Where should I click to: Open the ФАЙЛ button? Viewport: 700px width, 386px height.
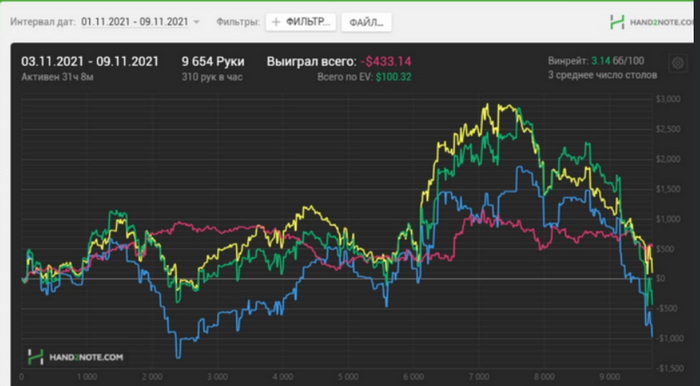point(367,22)
